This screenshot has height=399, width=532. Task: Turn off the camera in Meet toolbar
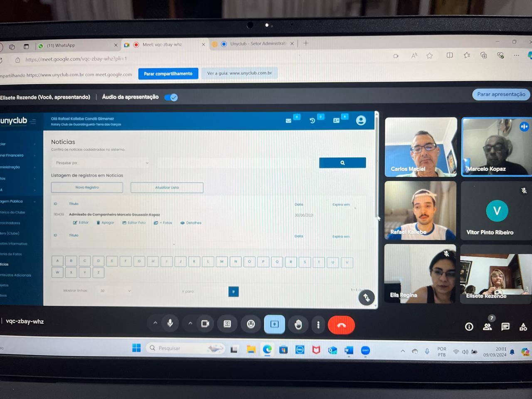(x=205, y=324)
